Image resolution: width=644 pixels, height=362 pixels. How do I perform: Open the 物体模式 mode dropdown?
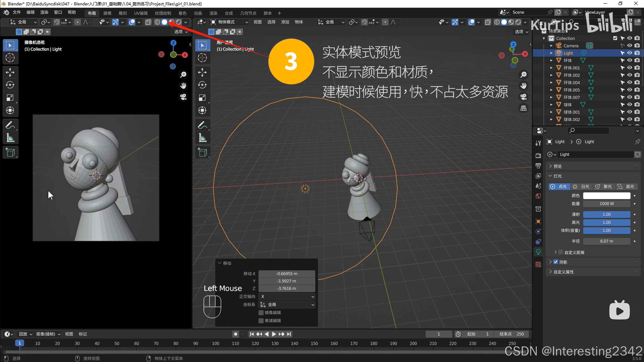pos(229,22)
